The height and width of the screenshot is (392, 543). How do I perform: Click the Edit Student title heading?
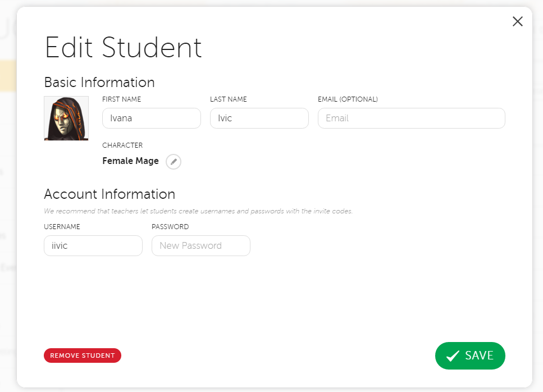pyautogui.click(x=123, y=48)
